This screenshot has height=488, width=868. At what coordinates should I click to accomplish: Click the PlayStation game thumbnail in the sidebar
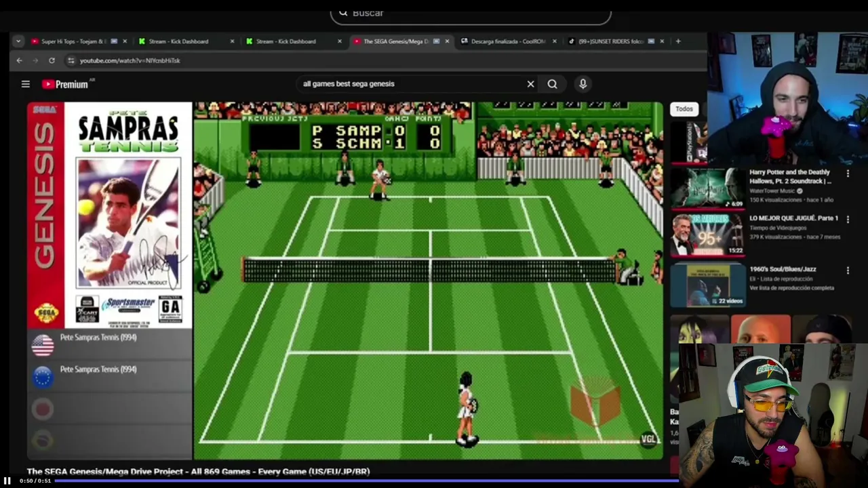click(689, 142)
